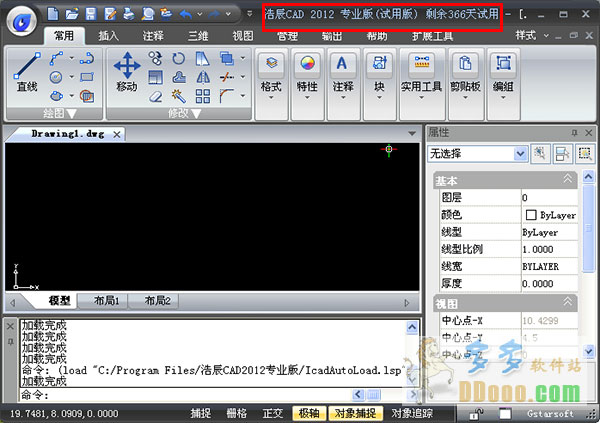Screen dimensions: 600x423
Task: Open the 样式 style menu
Action: tap(531, 35)
